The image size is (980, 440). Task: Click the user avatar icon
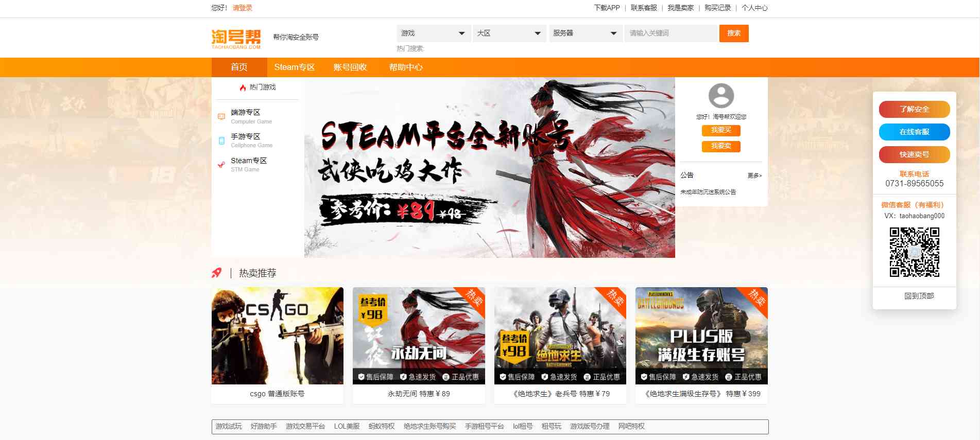click(x=721, y=96)
